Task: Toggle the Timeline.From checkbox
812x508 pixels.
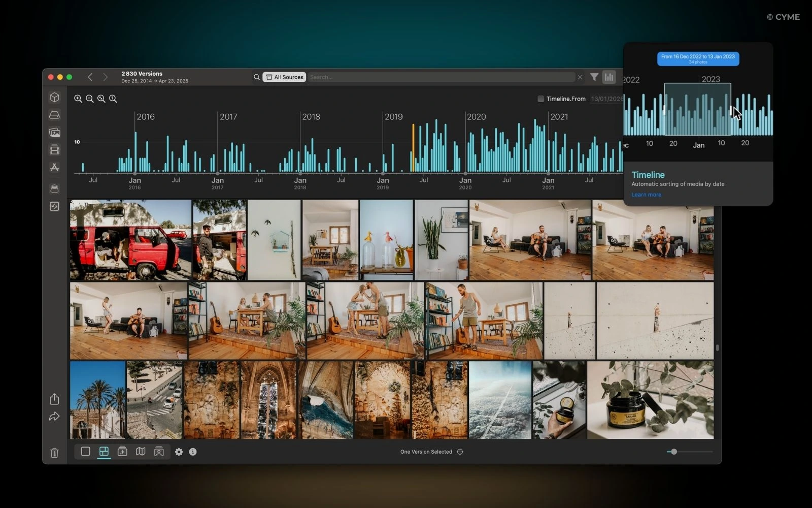Action: coord(540,99)
